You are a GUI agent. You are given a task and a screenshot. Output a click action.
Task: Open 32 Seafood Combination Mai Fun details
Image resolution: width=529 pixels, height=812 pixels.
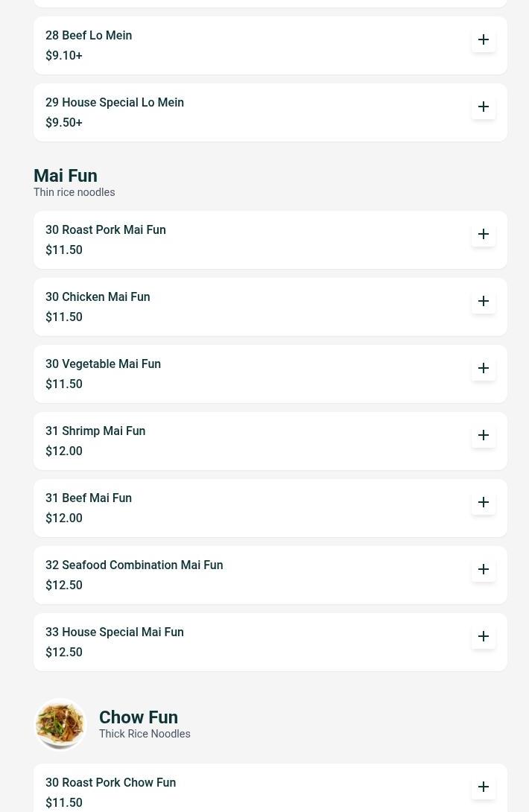click(x=134, y=565)
